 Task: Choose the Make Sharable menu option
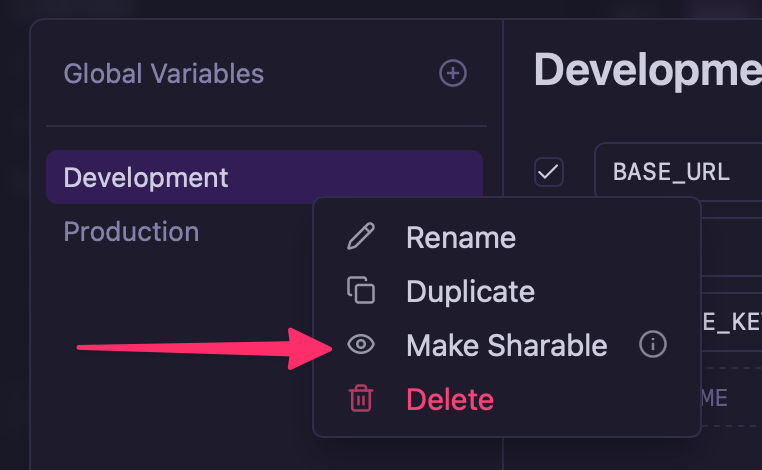click(x=506, y=345)
